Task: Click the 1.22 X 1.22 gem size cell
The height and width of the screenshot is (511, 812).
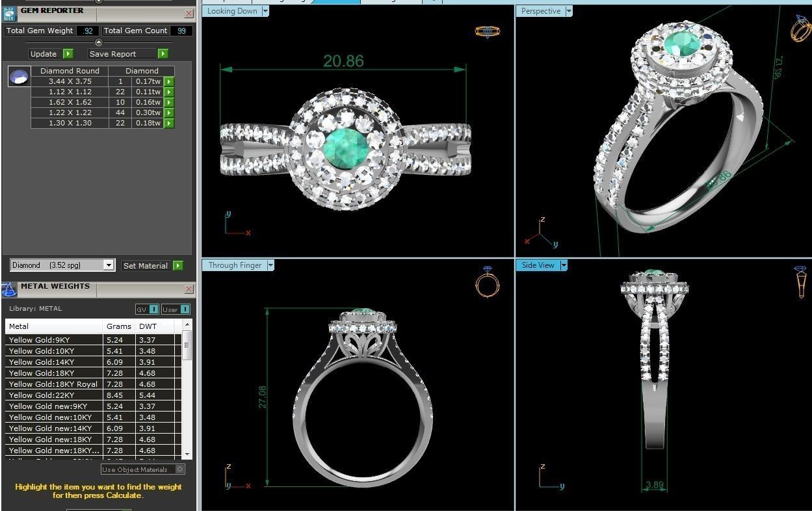Action: (70, 112)
